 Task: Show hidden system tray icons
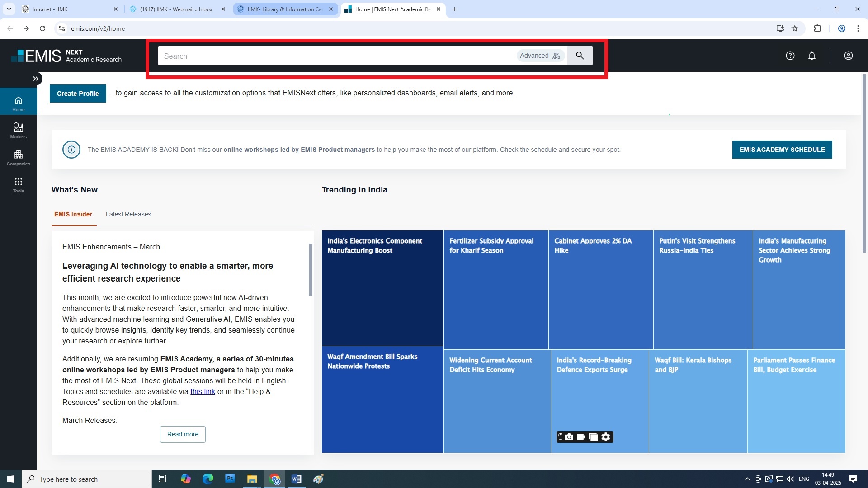(747, 479)
